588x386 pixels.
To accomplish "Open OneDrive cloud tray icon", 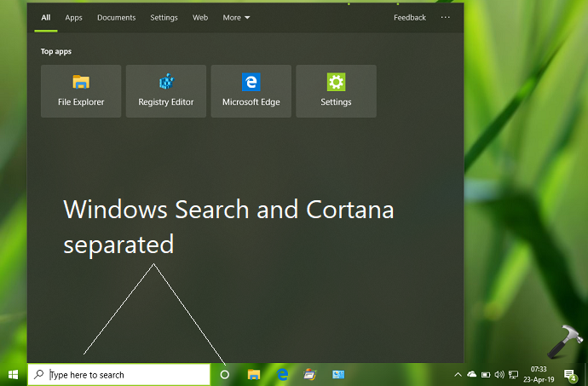I will tap(472, 374).
